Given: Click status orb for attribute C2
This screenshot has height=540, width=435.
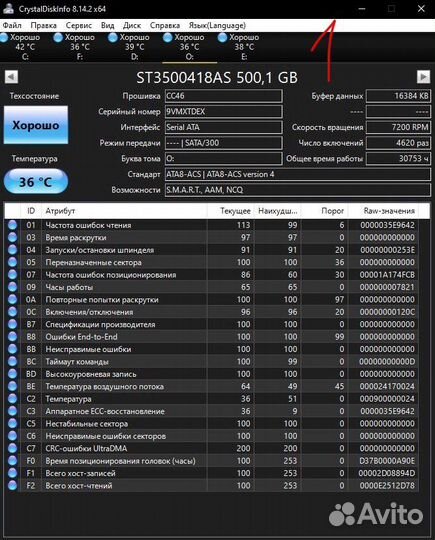Looking at the screenshot, I should [x=12, y=398].
